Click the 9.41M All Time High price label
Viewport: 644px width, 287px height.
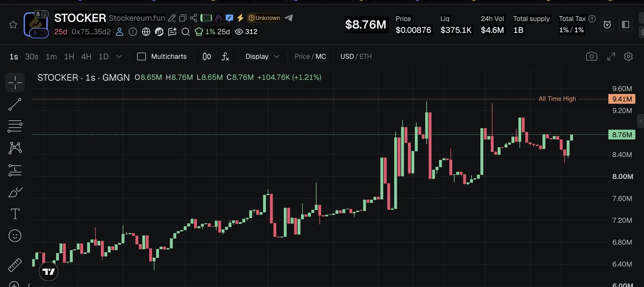(621, 99)
